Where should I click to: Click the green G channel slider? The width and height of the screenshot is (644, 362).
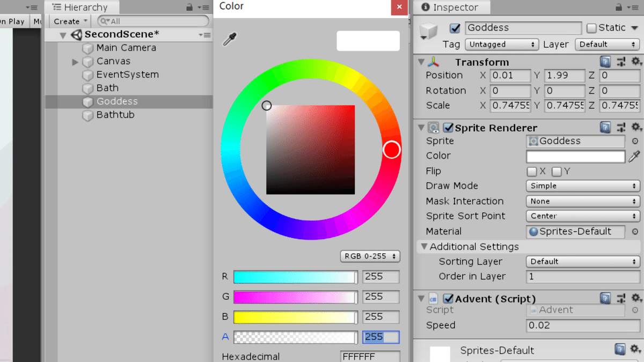coord(296,297)
